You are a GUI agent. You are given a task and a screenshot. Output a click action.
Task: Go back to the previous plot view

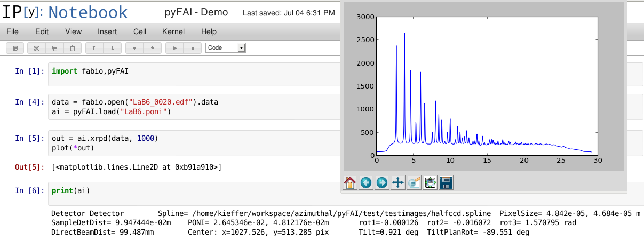pyautogui.click(x=366, y=183)
